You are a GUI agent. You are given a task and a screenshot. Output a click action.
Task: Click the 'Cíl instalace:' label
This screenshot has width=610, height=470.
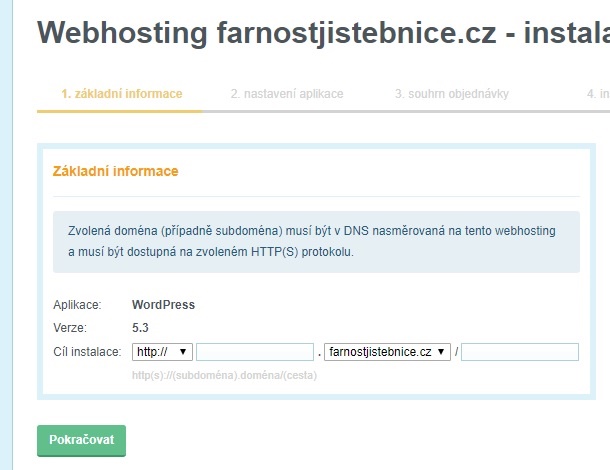(x=87, y=352)
